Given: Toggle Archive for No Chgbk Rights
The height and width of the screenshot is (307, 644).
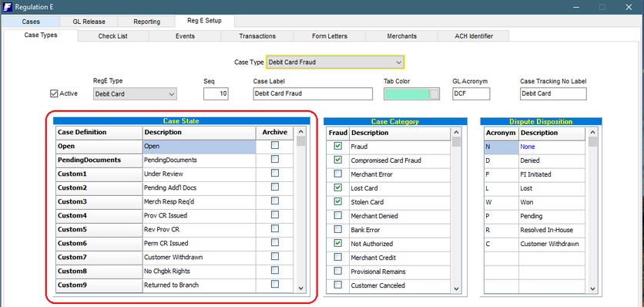Looking at the screenshot, I should (275, 271).
